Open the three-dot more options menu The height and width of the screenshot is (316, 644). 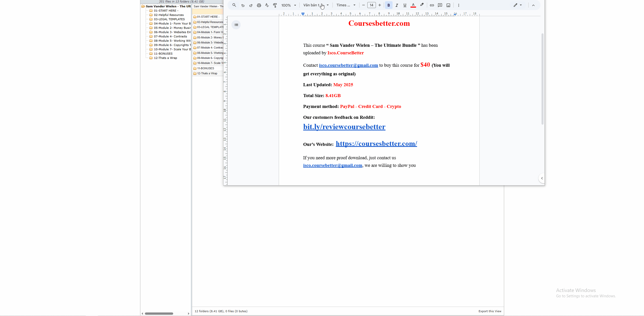click(x=459, y=5)
